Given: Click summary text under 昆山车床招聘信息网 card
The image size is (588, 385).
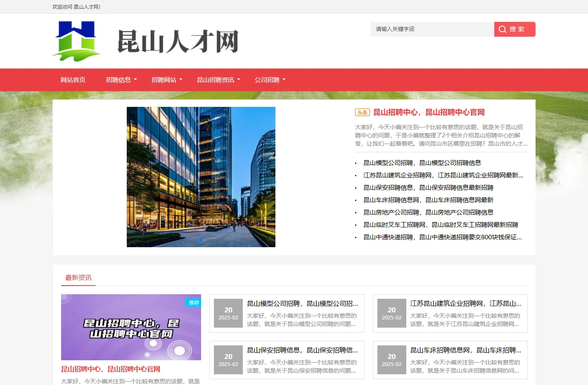Looking at the screenshot, I should click(x=465, y=366).
